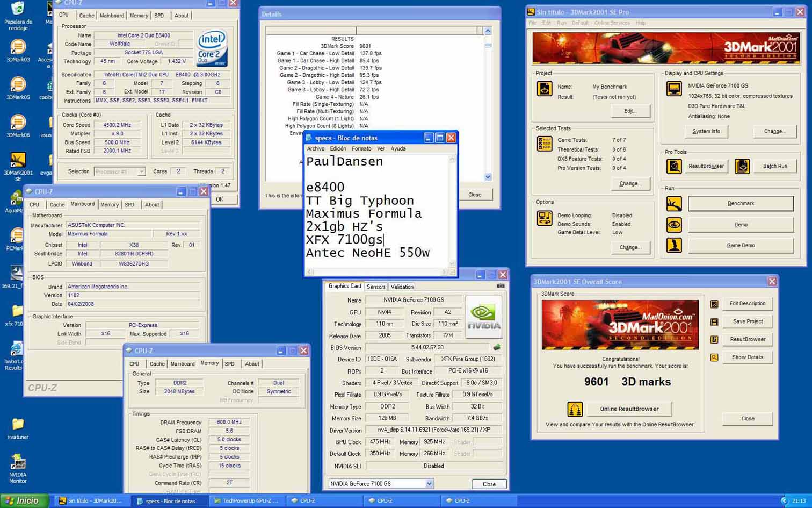Screen dimensions: 812x508
Task: Open the Cache tab in top CPU-Z window
Action: (86, 16)
